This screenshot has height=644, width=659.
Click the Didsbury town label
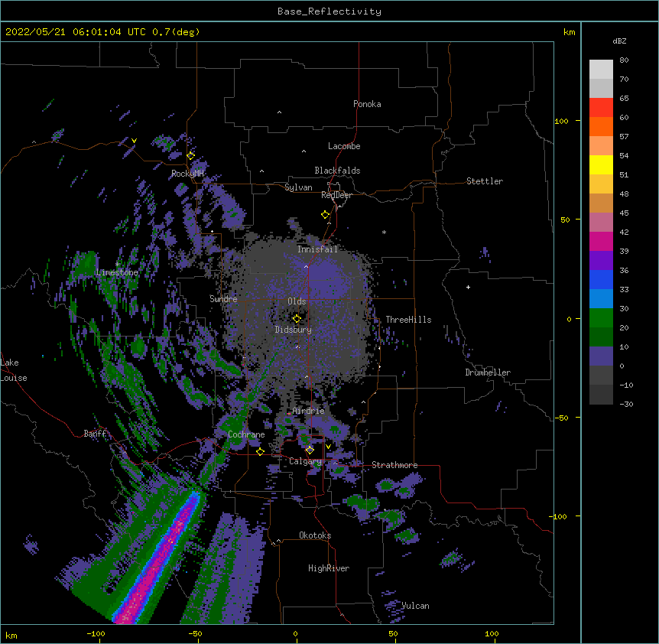coord(294,330)
